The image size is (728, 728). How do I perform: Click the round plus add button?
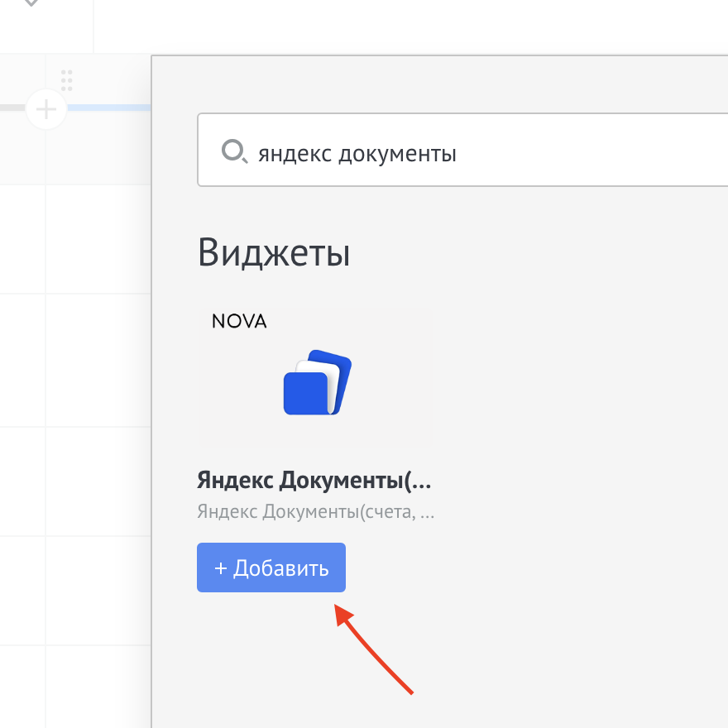(x=46, y=109)
